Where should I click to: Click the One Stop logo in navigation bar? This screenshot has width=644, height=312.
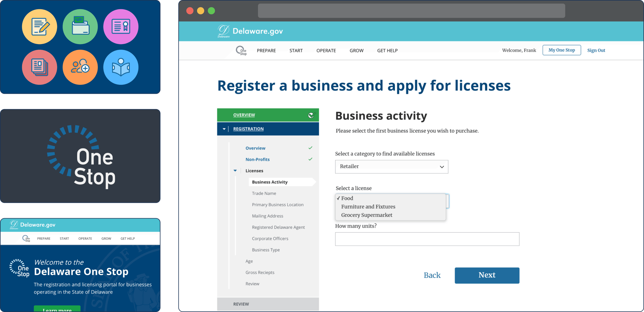pyautogui.click(x=241, y=51)
